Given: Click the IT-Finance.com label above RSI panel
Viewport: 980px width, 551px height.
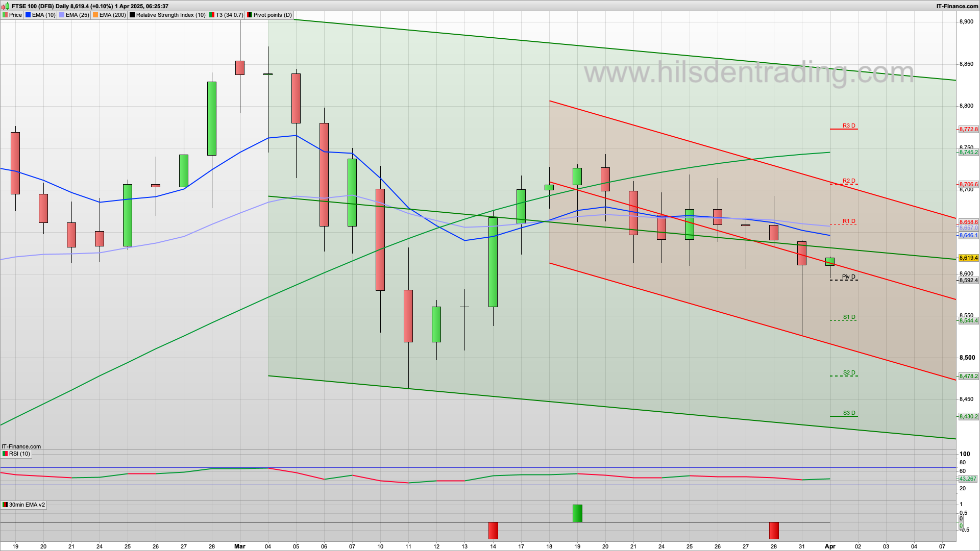Looking at the screenshot, I should tap(21, 446).
